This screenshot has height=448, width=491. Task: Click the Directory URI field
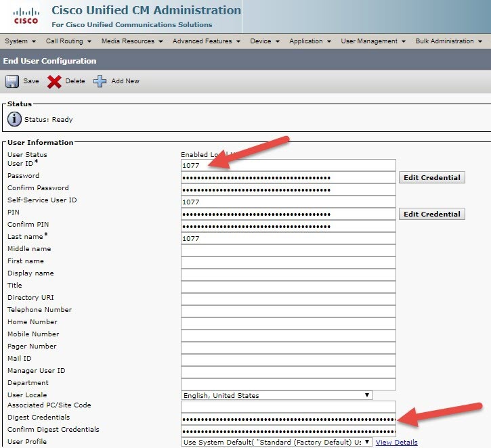click(x=289, y=299)
